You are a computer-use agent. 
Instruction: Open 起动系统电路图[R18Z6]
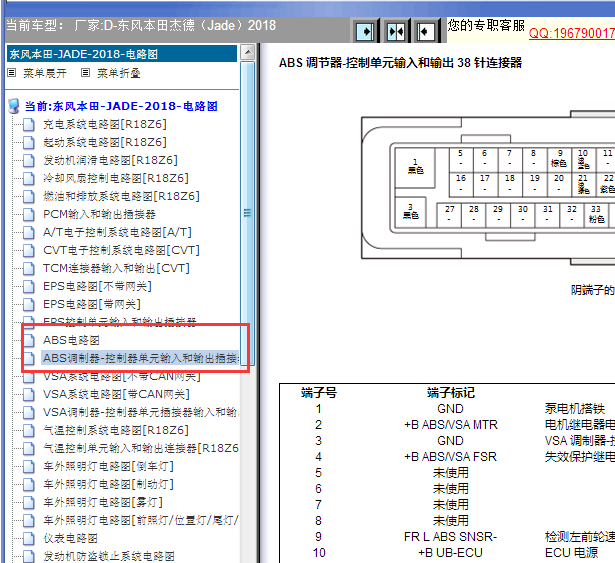click(105, 142)
